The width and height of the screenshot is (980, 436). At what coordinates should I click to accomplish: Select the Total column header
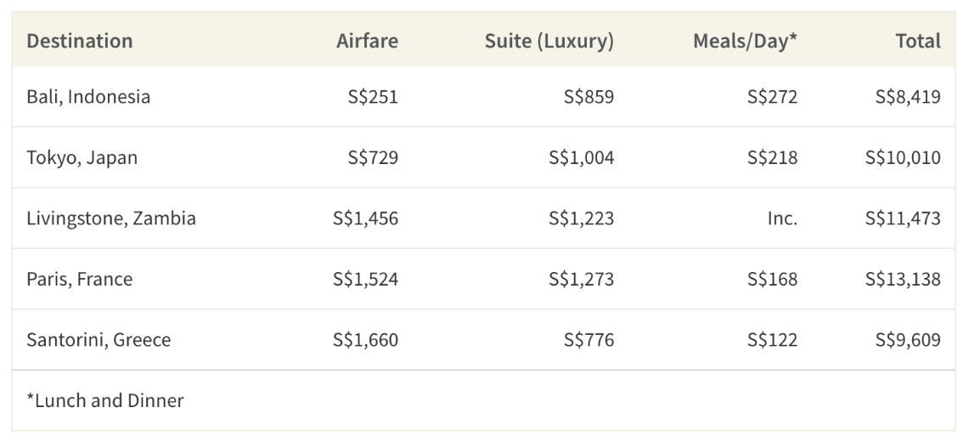pyautogui.click(x=917, y=41)
